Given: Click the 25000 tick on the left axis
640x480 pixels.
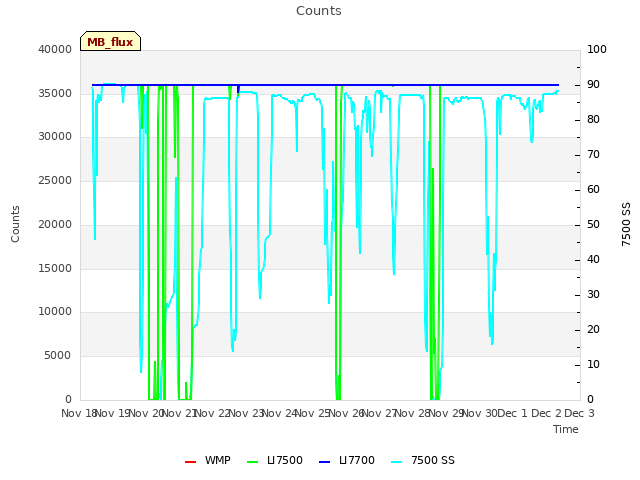Looking at the screenshot, I should [x=55, y=180].
